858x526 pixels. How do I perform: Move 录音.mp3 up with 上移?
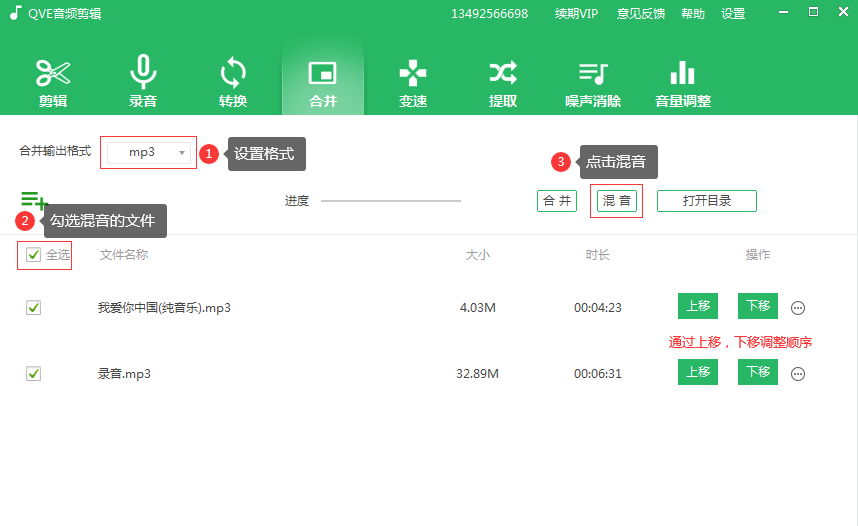pyautogui.click(x=698, y=372)
